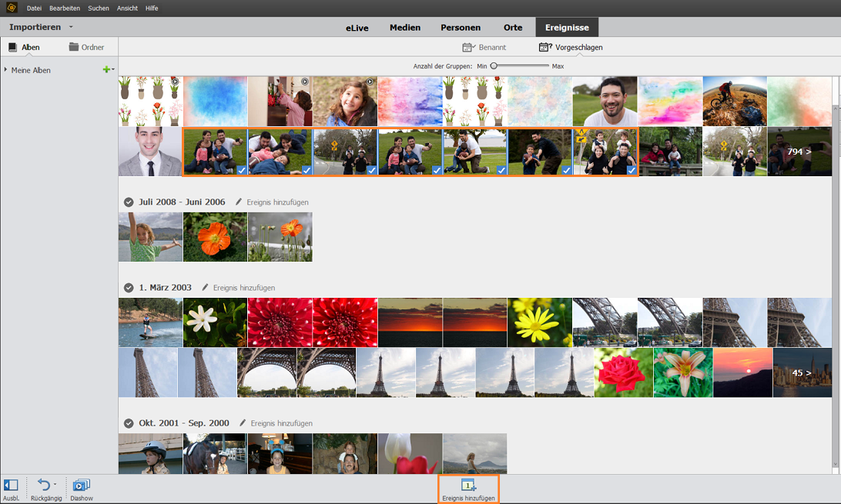Switch to the Medien view
This screenshot has height=504, width=841.
405,27
